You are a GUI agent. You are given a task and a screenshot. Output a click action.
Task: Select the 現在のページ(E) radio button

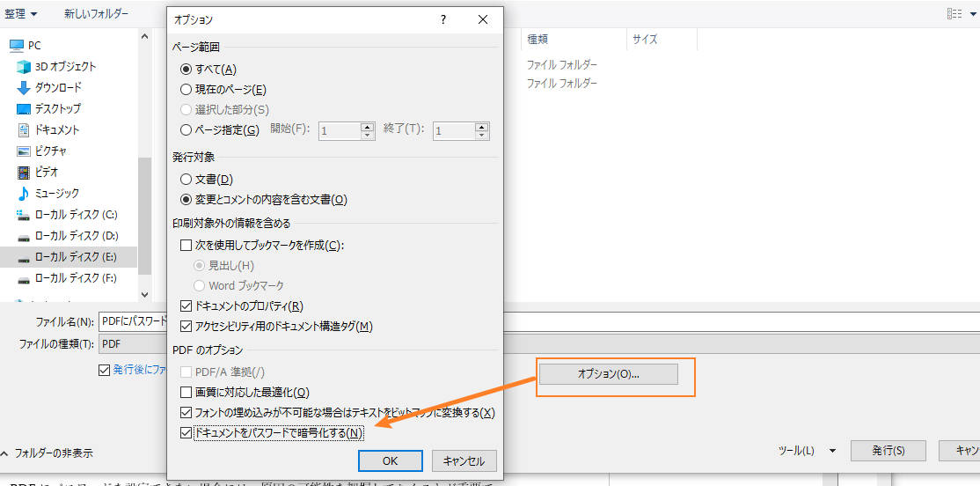pyautogui.click(x=186, y=90)
